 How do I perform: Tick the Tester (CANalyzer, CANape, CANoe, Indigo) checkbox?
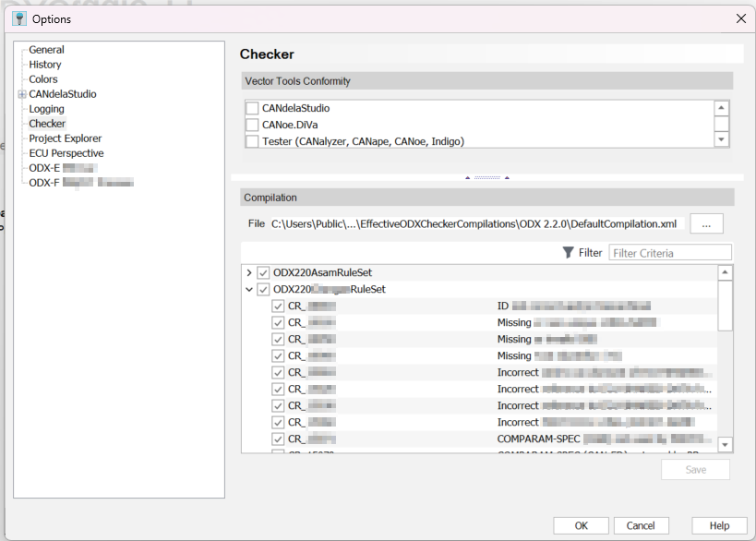252,141
